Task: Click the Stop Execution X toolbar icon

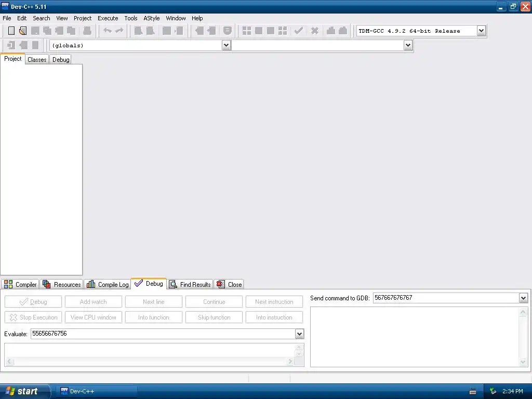Action: 314,31
